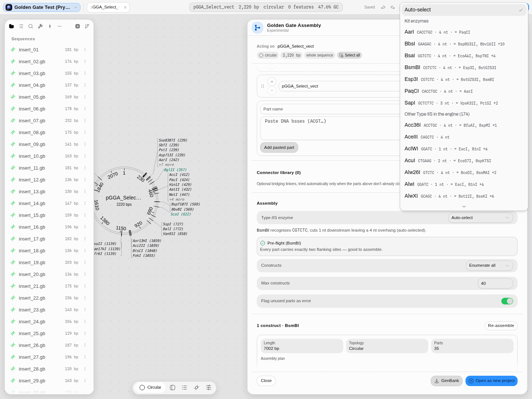532x399 pixels.
Task: Move part pGGA_Select_vect up
Action: pyautogui.click(x=272, y=82)
